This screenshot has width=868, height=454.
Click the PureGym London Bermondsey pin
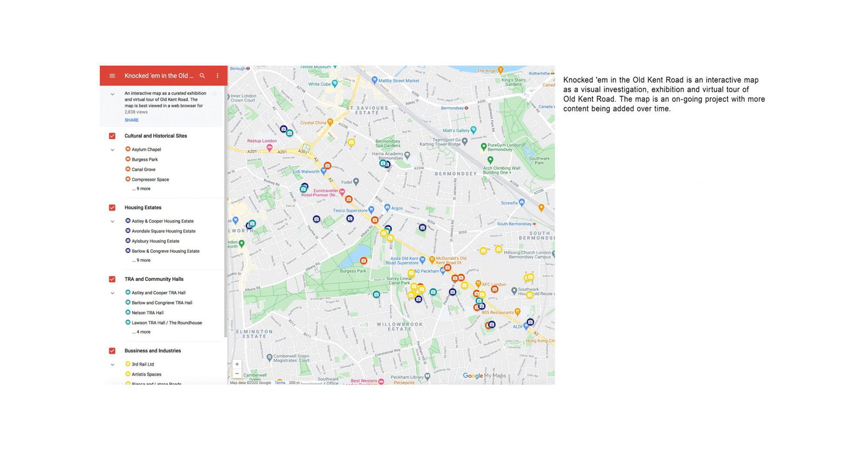pos(483,147)
